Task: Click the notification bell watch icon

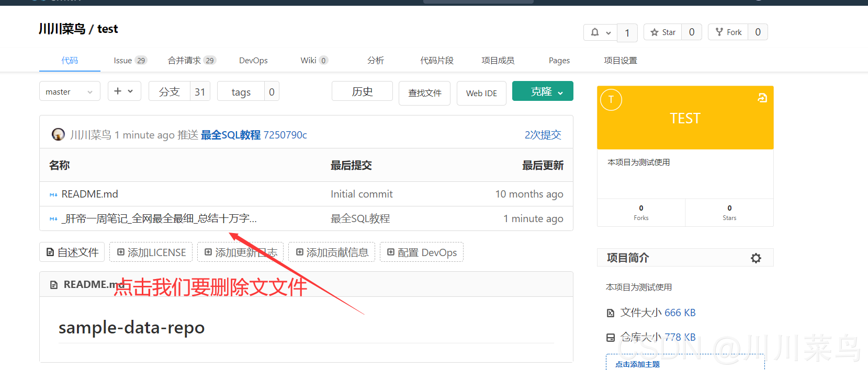Action: pos(595,32)
